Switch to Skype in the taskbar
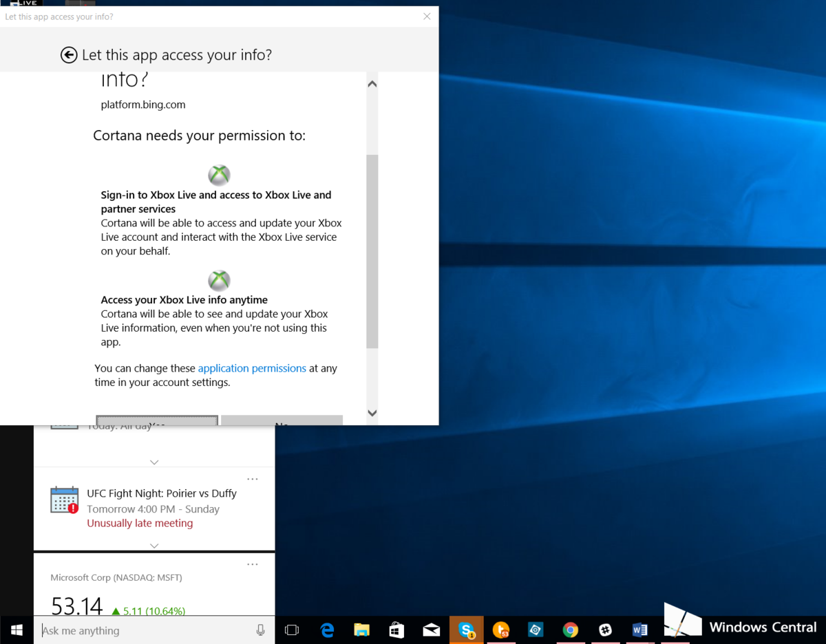This screenshot has height=644, width=826. (466, 630)
